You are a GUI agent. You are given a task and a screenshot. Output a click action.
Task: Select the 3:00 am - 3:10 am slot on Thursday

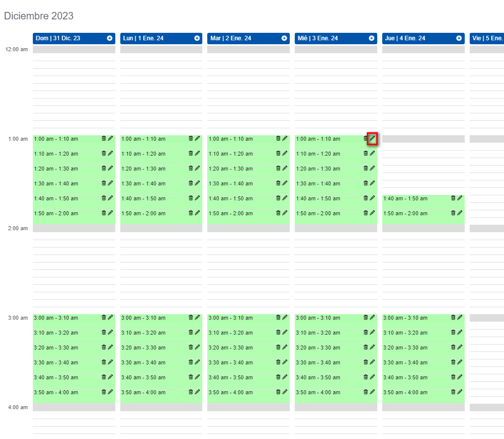[x=413, y=317]
